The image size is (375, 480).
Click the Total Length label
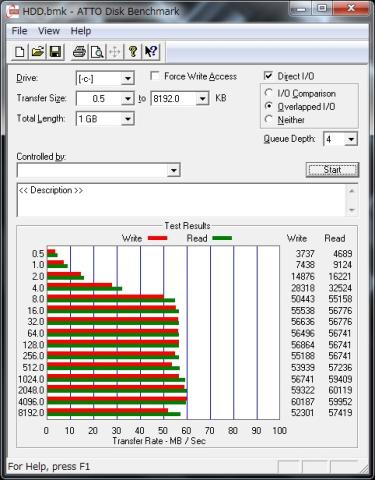(41, 118)
